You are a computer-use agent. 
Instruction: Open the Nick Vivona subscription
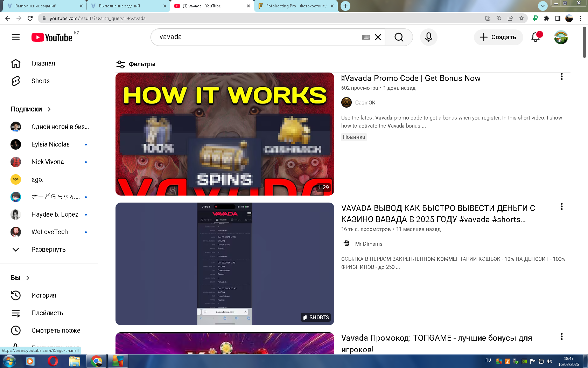(x=49, y=162)
